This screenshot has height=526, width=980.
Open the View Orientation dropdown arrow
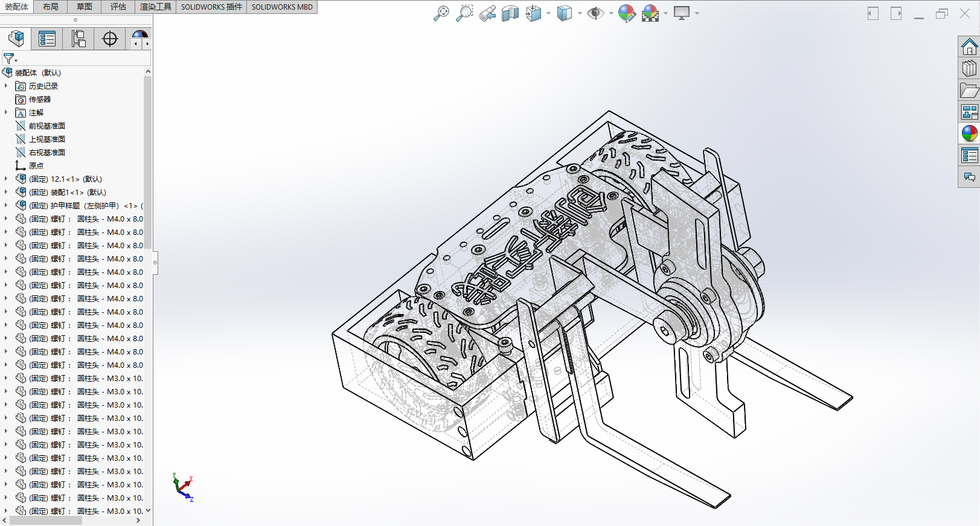click(548, 13)
